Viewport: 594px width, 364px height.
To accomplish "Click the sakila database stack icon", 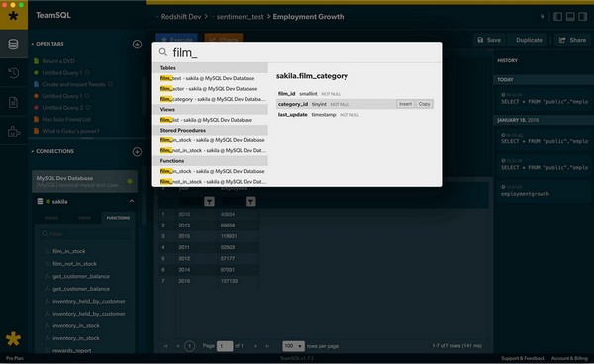I will 40,202.
